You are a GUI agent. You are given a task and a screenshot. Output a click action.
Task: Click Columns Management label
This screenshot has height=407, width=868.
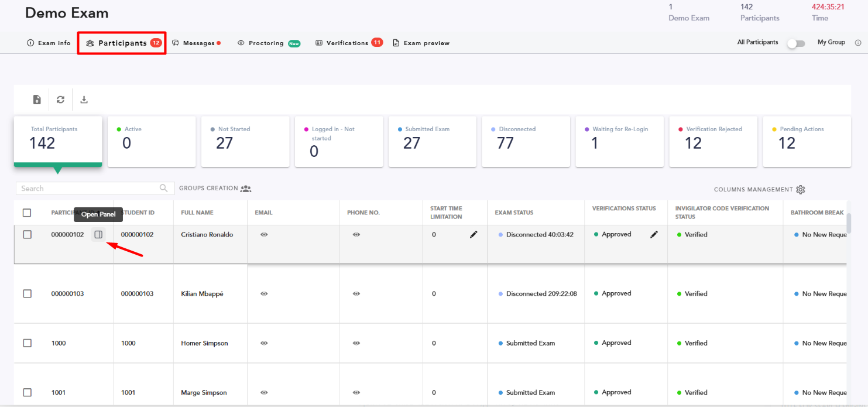pyautogui.click(x=753, y=190)
